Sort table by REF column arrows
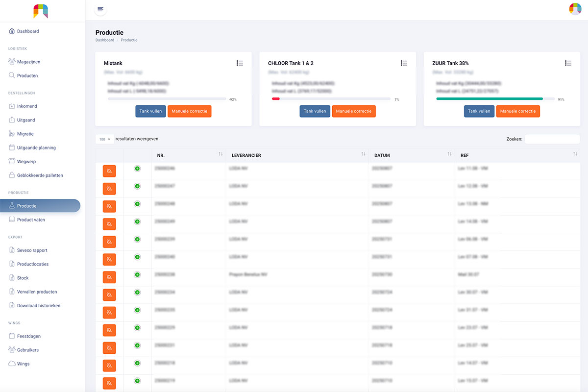588x392 pixels. (x=575, y=154)
